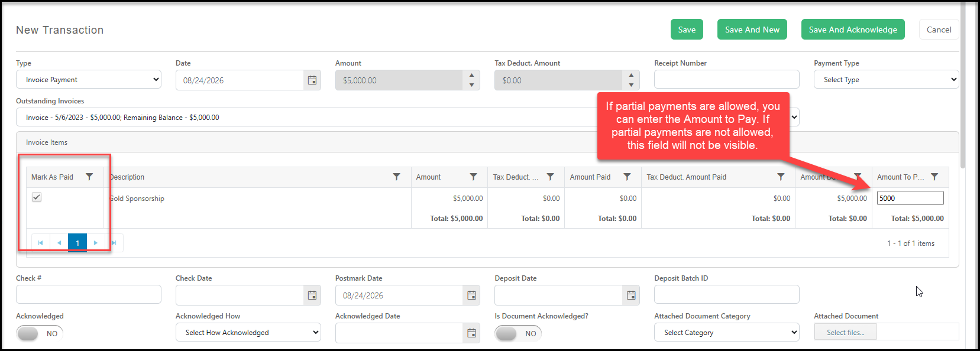Click the Check Date input field
980x351 pixels.
click(240, 295)
